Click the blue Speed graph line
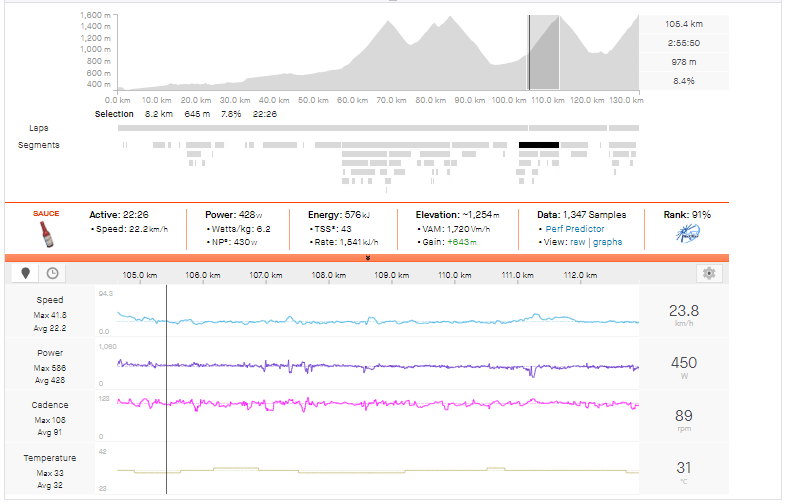 (x=400, y=320)
